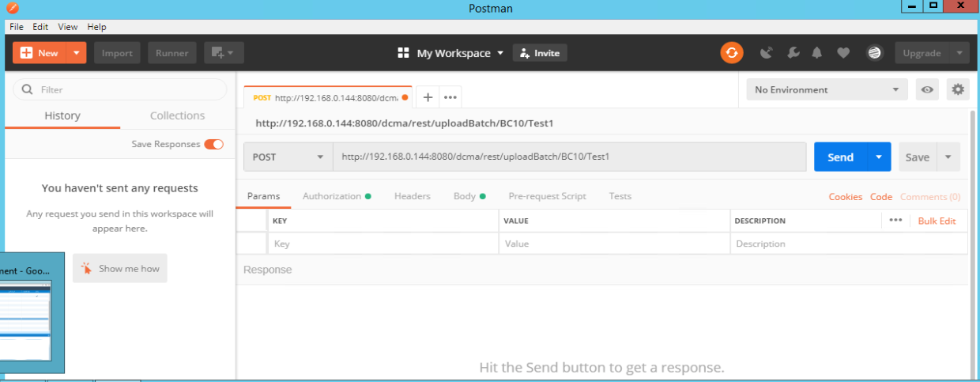This screenshot has height=382, width=980.
Task: Click the Description parameter field
Action: [x=849, y=244]
